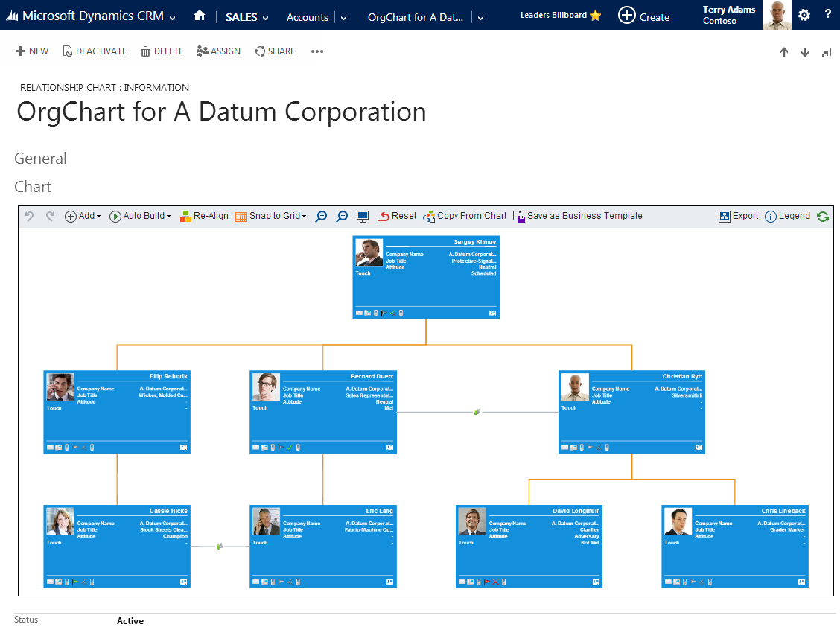The height and width of the screenshot is (630, 840).
Task: Assign the record to another user
Action: (218, 51)
